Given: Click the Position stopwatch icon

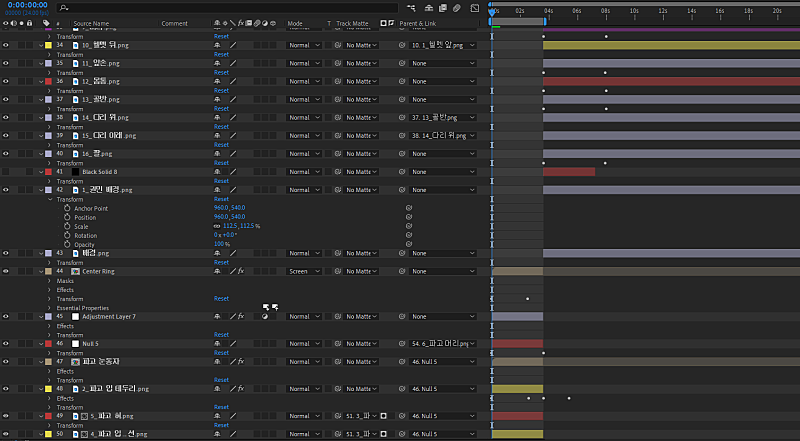Looking at the screenshot, I should pyautogui.click(x=68, y=217).
